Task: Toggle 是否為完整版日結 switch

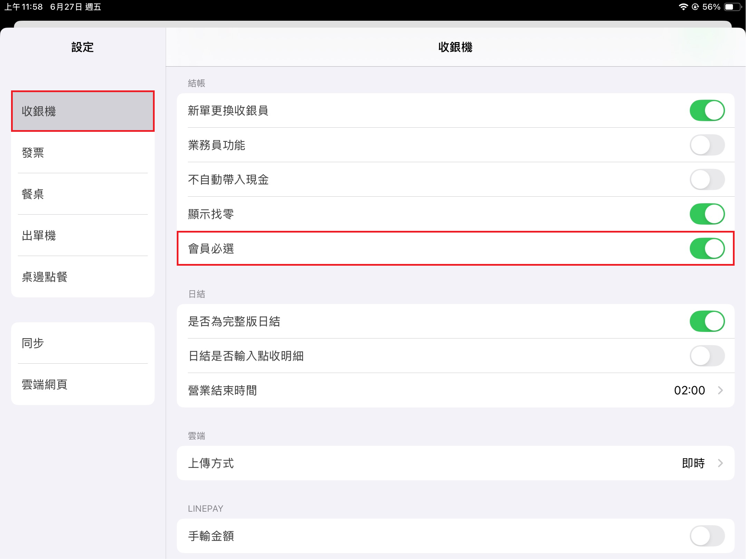Action: pos(707,321)
